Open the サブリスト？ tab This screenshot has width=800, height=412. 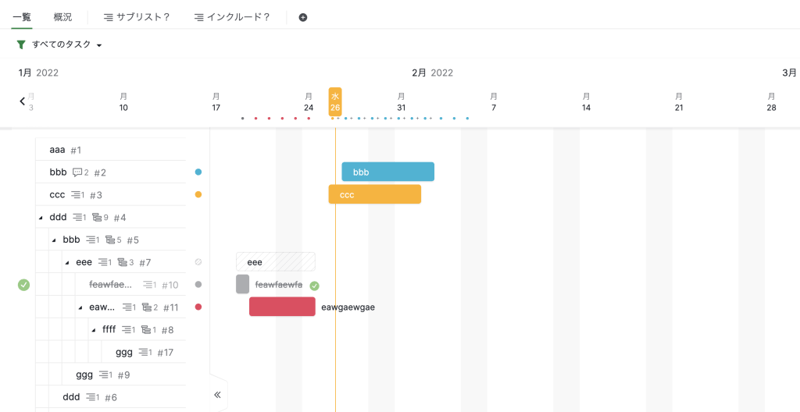[x=137, y=17]
